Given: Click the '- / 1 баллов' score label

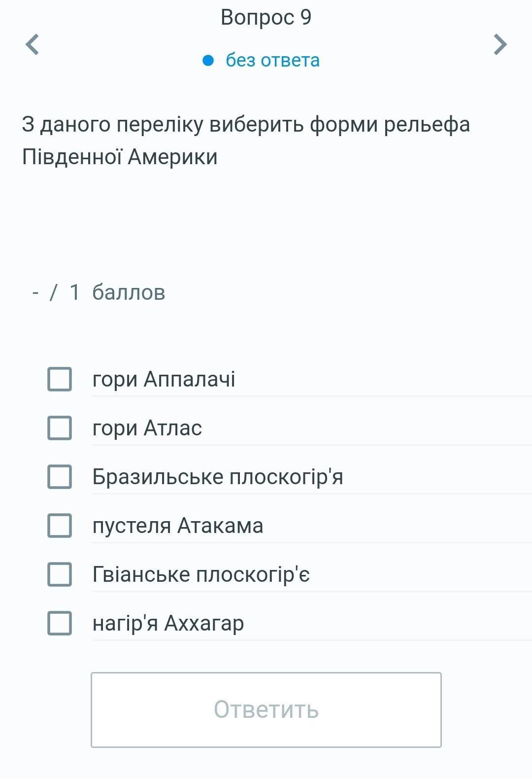Looking at the screenshot, I should pos(99,292).
